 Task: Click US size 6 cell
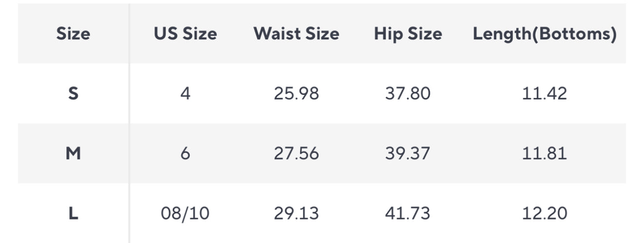click(x=185, y=153)
